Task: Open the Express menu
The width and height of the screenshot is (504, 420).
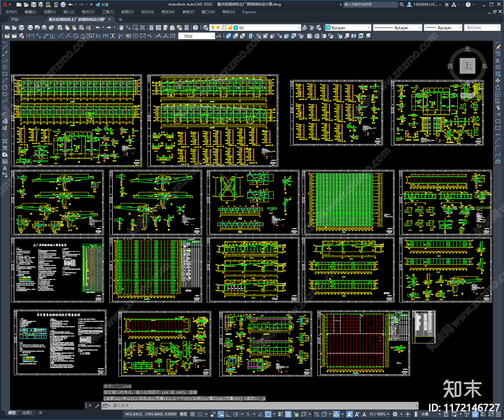Action: click(249, 12)
